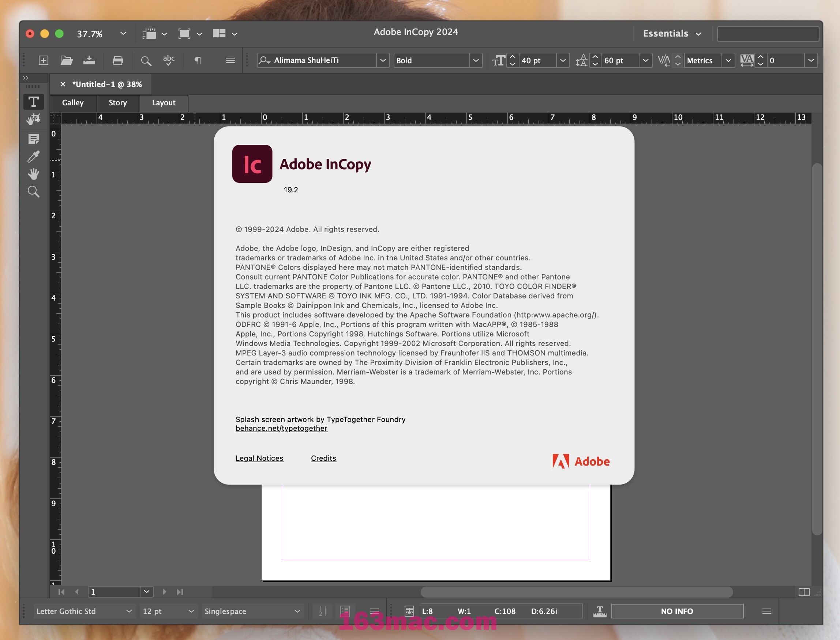The height and width of the screenshot is (640, 840).
Task: Expand the Essentials workspace dropdown
Action: 670,32
